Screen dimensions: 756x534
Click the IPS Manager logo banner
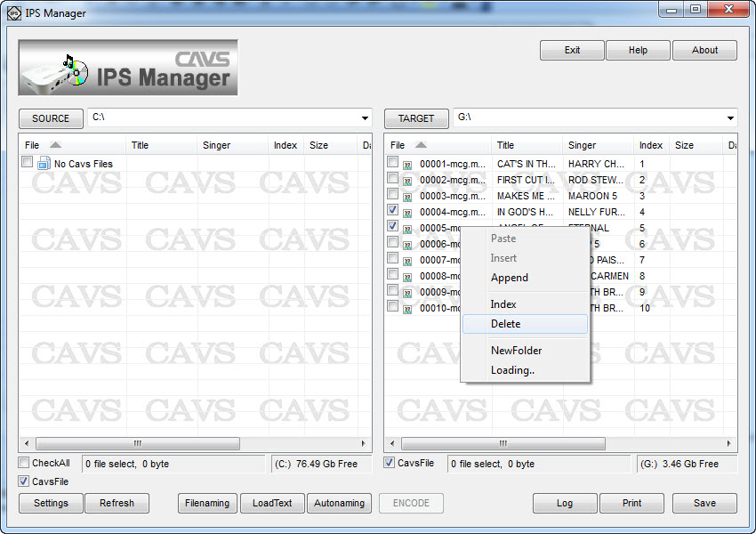128,68
